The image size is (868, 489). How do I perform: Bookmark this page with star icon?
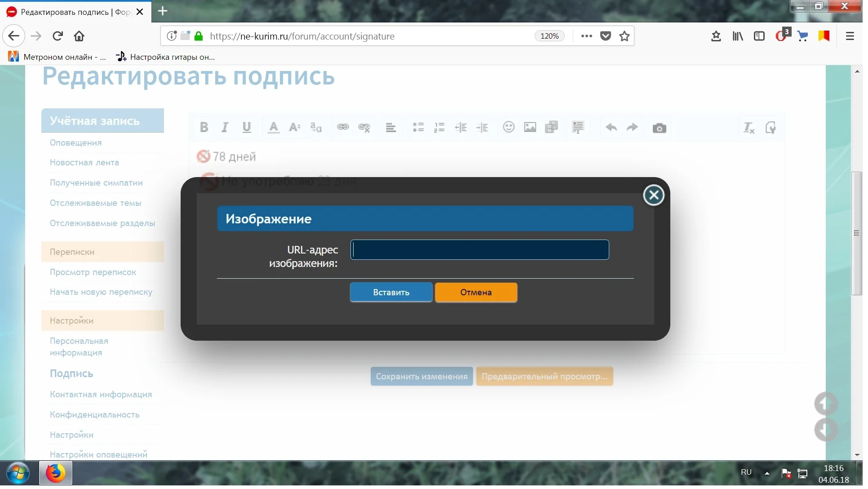(x=624, y=36)
